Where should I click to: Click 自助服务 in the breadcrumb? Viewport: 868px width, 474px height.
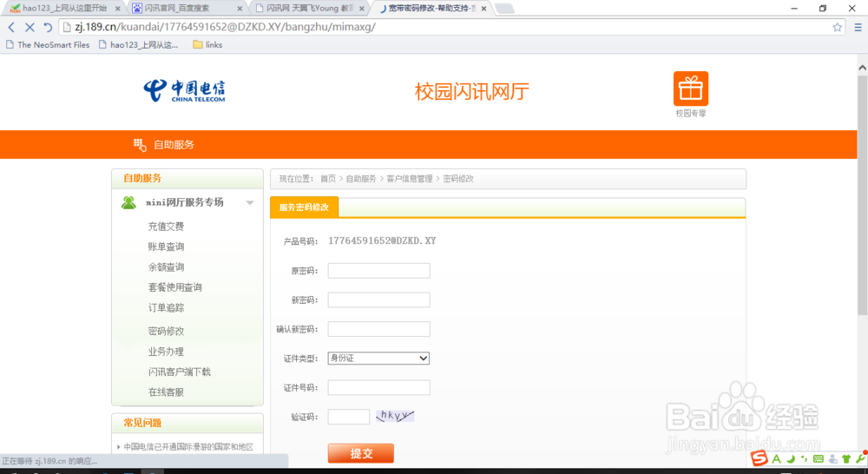point(361,179)
